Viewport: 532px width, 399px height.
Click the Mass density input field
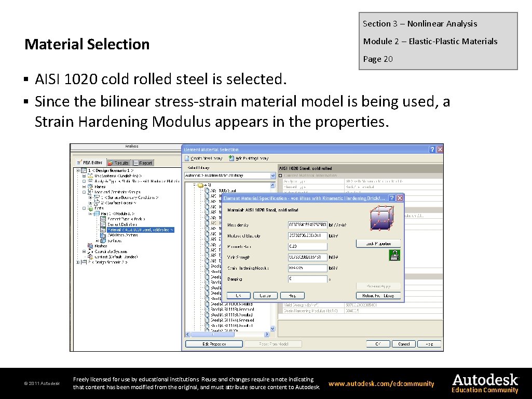tap(307, 225)
